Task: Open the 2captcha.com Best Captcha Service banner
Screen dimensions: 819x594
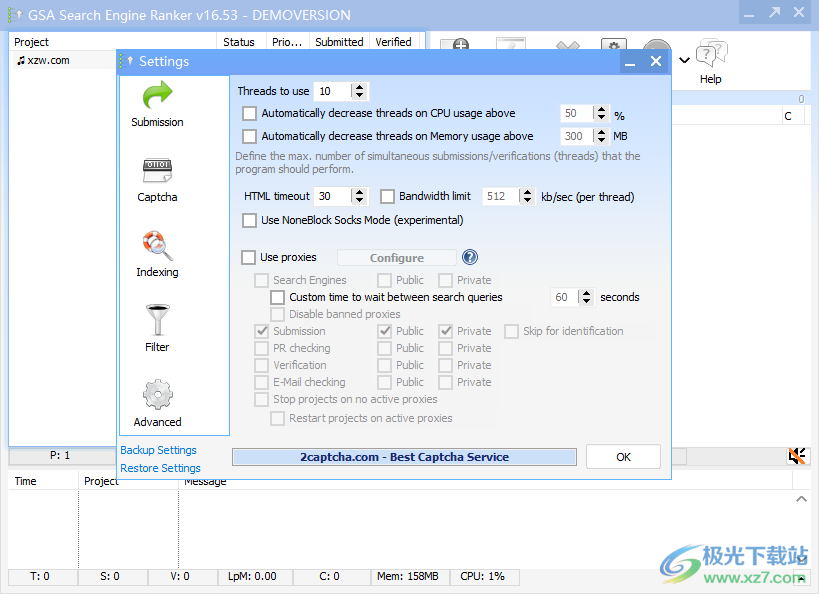Action: (x=404, y=457)
